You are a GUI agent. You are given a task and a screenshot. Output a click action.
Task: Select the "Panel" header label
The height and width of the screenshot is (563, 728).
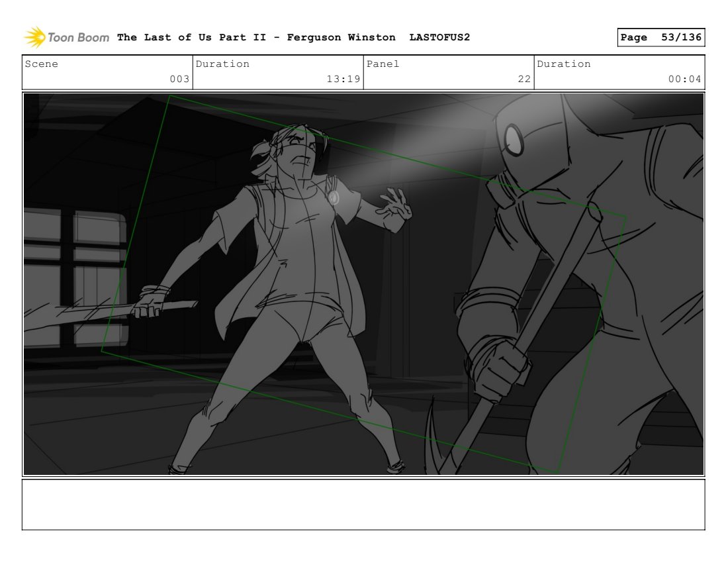coord(383,64)
